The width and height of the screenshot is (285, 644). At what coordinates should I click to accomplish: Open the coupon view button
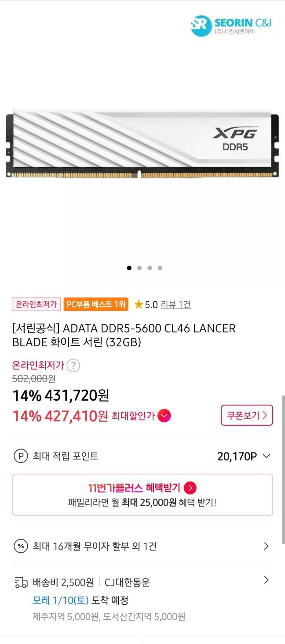tap(247, 415)
